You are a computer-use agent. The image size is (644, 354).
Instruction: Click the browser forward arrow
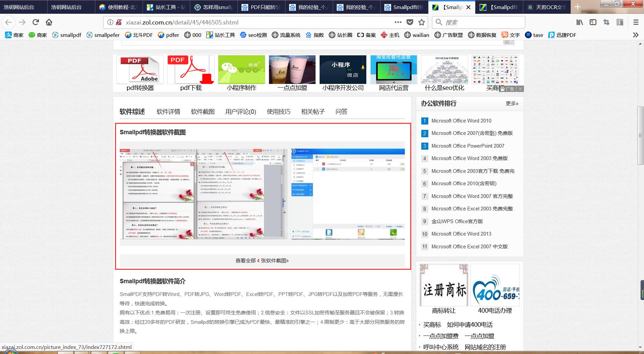click(x=22, y=22)
